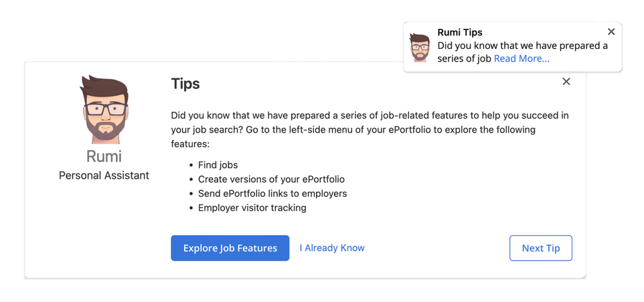644x302 pixels.
Task: Click the large Rumi avatar image
Action: 104,109
